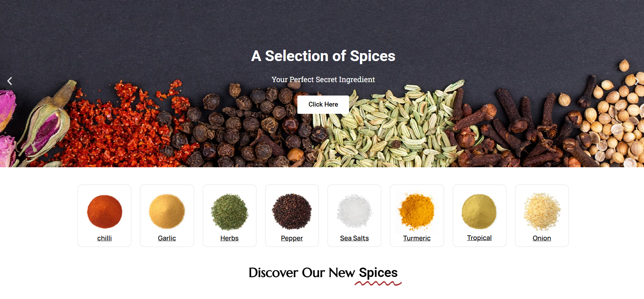Select the black Pepper corns image
This screenshot has width=644, height=299.
click(292, 211)
